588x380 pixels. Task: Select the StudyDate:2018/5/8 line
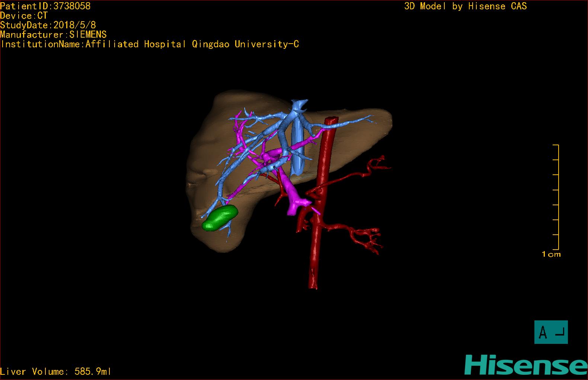coord(48,25)
